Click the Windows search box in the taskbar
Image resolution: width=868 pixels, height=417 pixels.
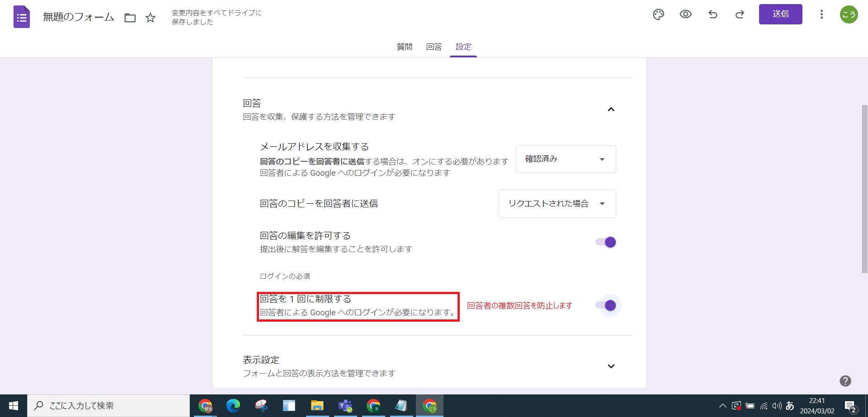(x=108, y=405)
